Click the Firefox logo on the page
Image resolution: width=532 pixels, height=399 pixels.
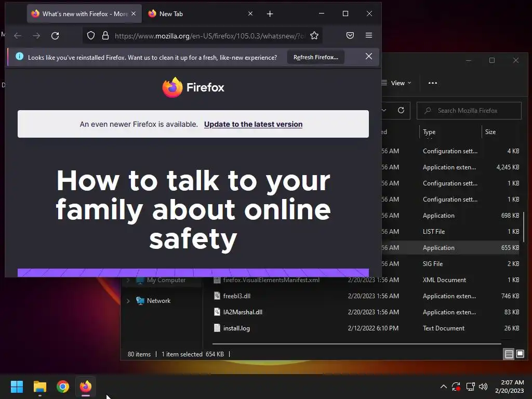(193, 87)
